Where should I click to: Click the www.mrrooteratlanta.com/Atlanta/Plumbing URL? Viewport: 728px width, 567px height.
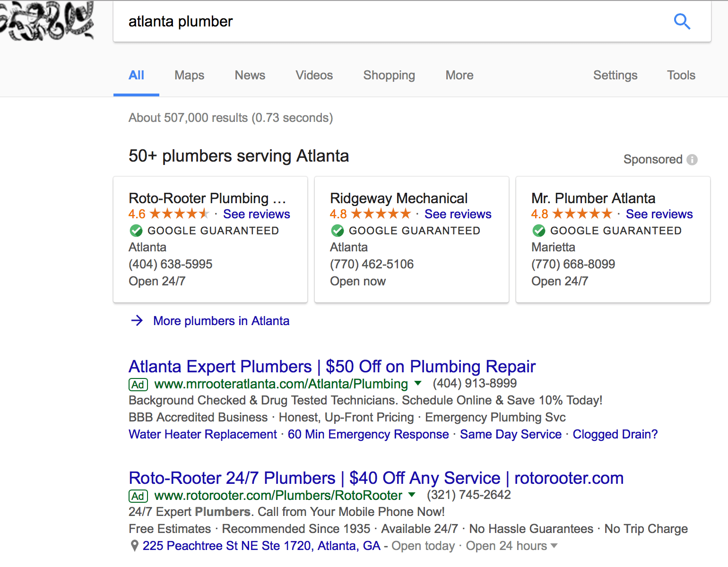[x=281, y=384]
